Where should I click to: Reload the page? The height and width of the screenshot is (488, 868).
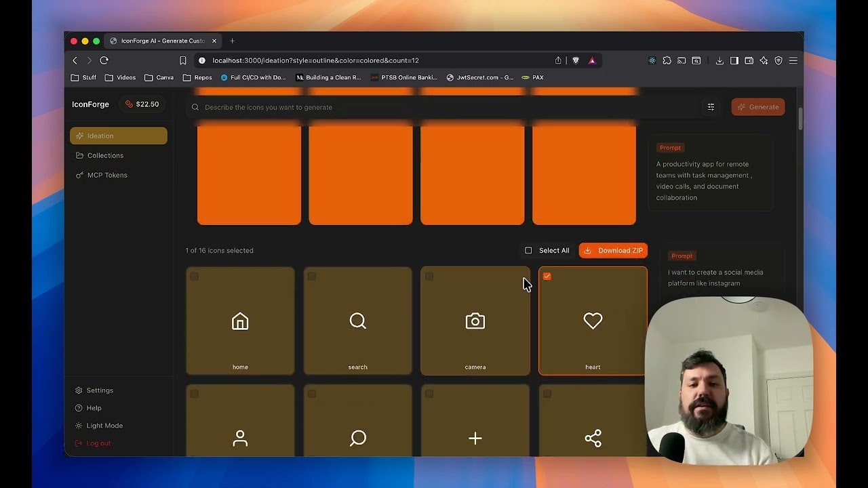tap(104, 60)
